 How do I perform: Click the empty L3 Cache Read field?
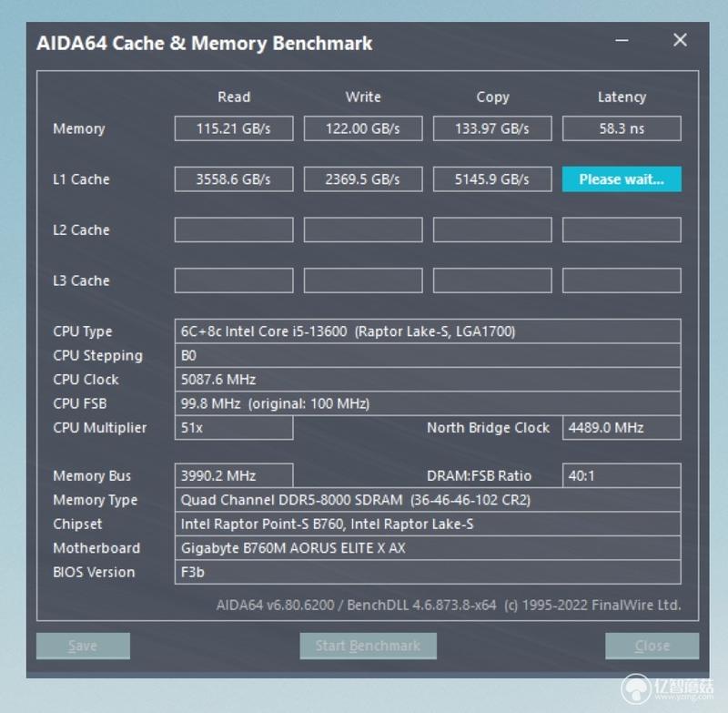234,280
